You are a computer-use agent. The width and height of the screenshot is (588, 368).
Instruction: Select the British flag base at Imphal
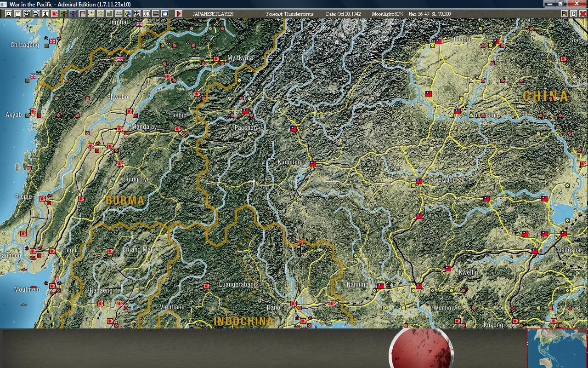coord(140,23)
